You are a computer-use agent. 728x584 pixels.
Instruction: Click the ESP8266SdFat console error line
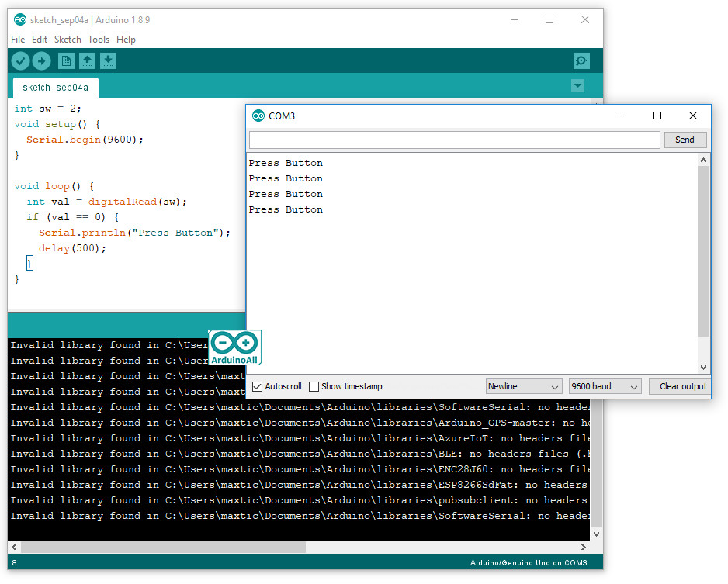coord(300,485)
